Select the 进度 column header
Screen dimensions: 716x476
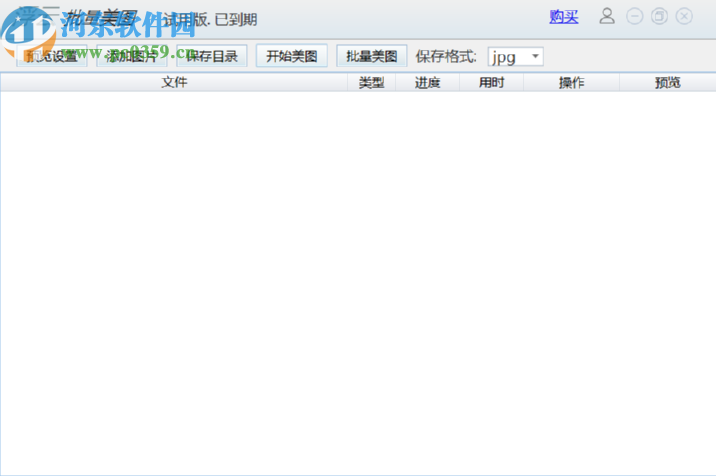pyautogui.click(x=427, y=82)
